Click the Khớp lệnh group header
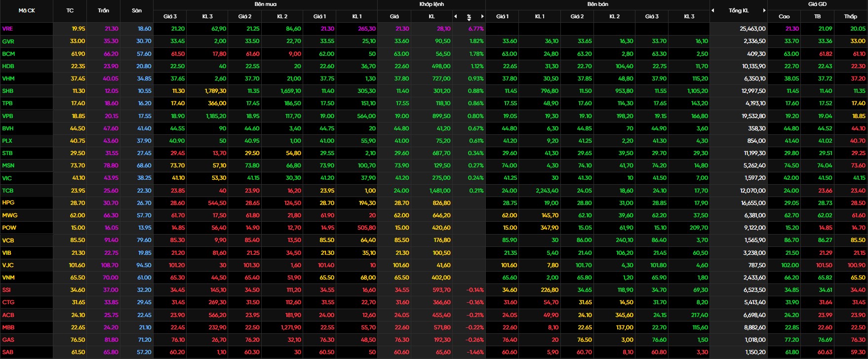The height and width of the screenshot is (359, 868). (432, 4)
